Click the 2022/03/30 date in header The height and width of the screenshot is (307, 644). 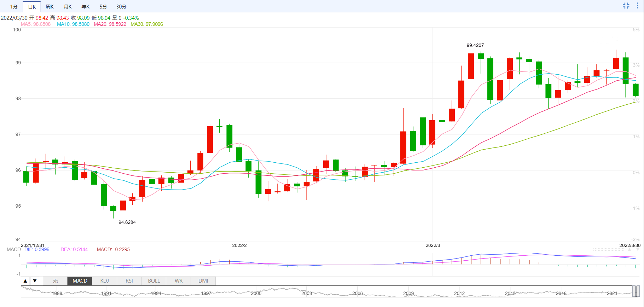[14, 18]
